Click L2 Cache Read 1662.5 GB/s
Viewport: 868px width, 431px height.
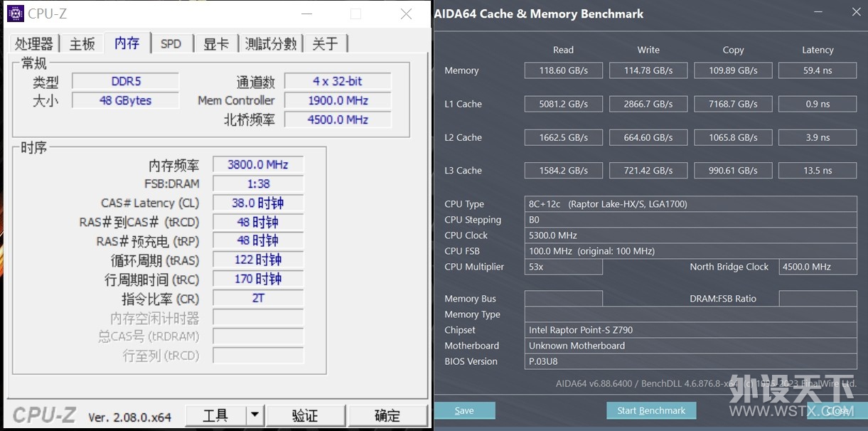564,137
